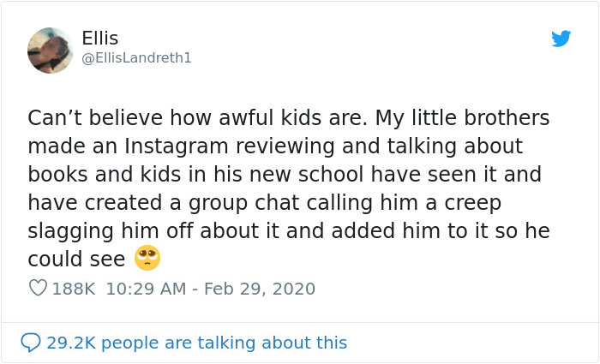600x364 pixels.
Task: Click the 188K likes count
Action: pos(74,289)
